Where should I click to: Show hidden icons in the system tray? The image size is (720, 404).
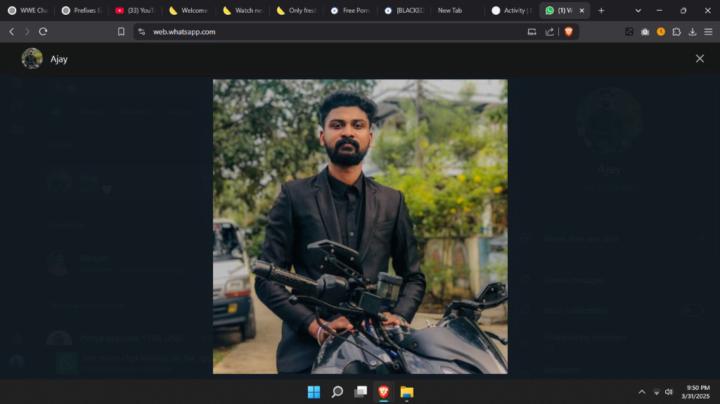pos(642,391)
